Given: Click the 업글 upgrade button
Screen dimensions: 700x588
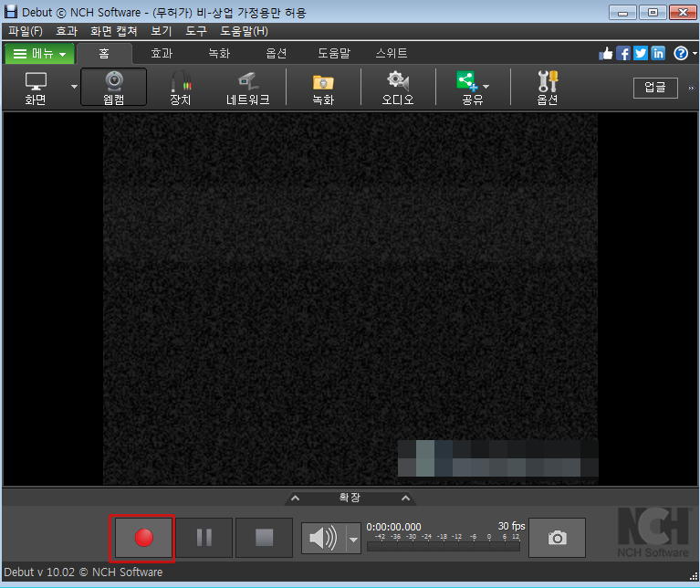Looking at the screenshot, I should tap(655, 88).
